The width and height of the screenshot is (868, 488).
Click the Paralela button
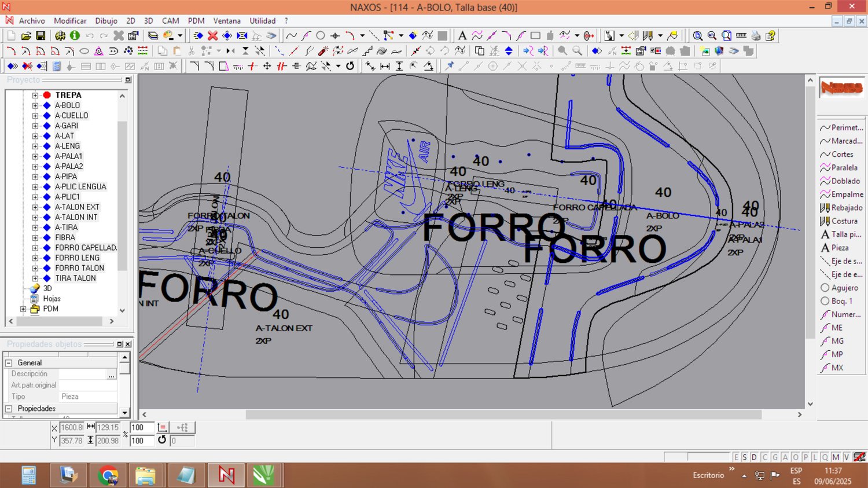pos(839,168)
